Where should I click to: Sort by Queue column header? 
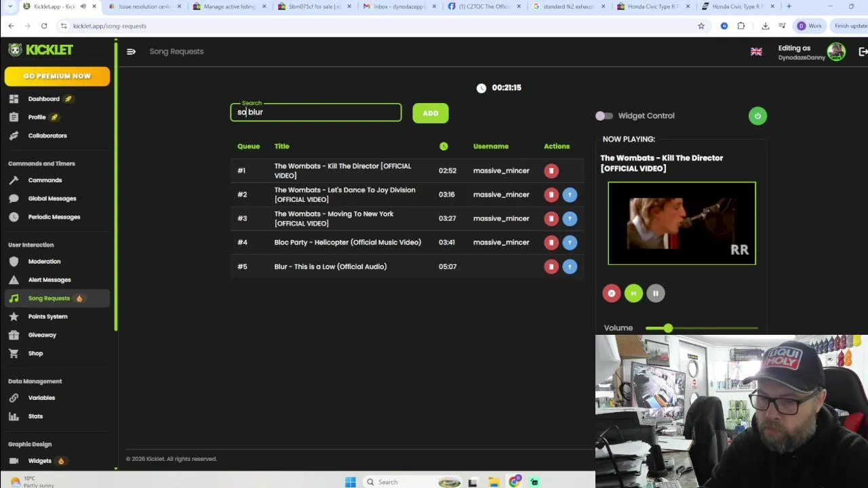tap(248, 146)
